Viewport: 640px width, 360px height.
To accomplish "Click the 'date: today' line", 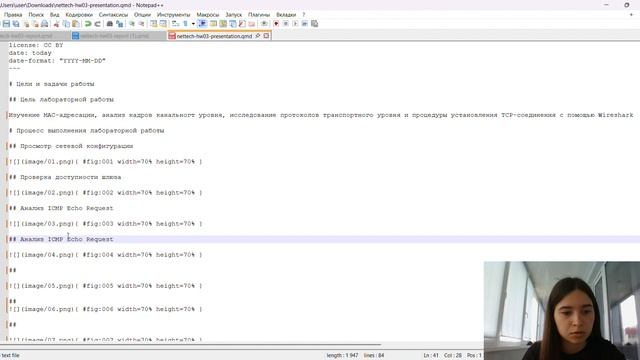I will [30, 53].
